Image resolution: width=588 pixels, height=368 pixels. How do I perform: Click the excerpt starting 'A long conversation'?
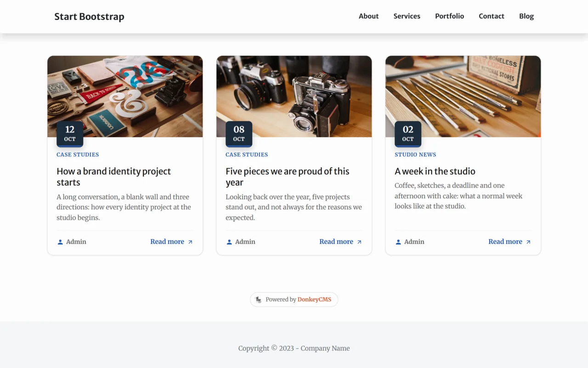[x=124, y=207]
